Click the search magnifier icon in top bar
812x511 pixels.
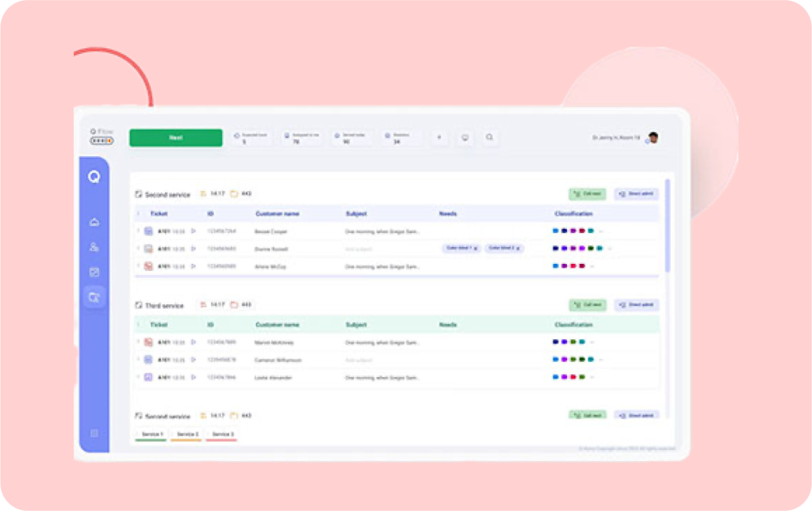tap(489, 138)
